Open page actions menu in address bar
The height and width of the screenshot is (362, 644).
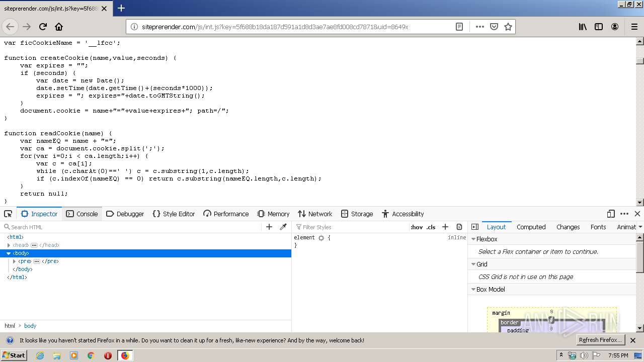point(479,27)
